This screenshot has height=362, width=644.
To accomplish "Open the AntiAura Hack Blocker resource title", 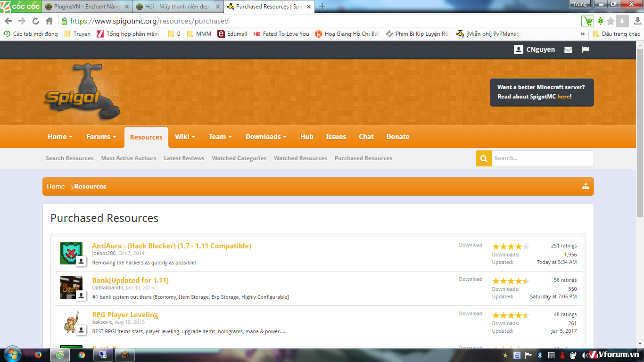I will click(172, 246).
